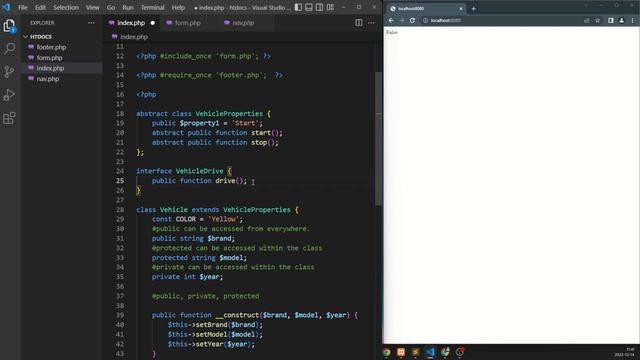Switch to the index.php editor tab
The width and height of the screenshot is (640, 360).
(x=131, y=23)
